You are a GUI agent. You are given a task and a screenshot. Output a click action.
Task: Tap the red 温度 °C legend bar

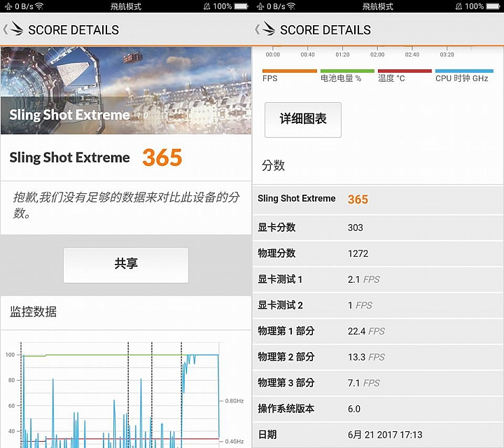point(405,71)
